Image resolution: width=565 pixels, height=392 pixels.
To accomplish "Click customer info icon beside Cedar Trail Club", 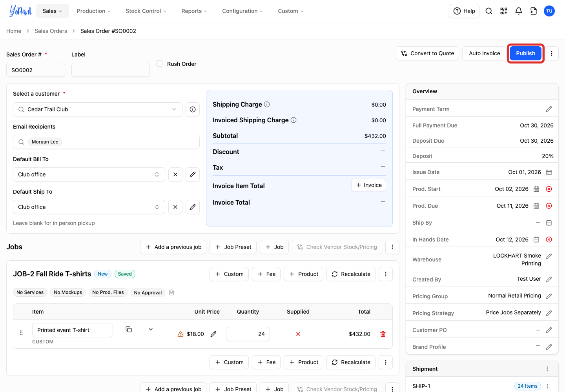I will (x=193, y=109).
